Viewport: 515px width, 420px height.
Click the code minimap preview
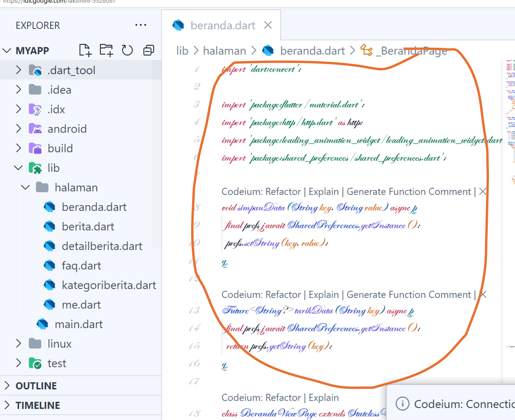coord(510,121)
